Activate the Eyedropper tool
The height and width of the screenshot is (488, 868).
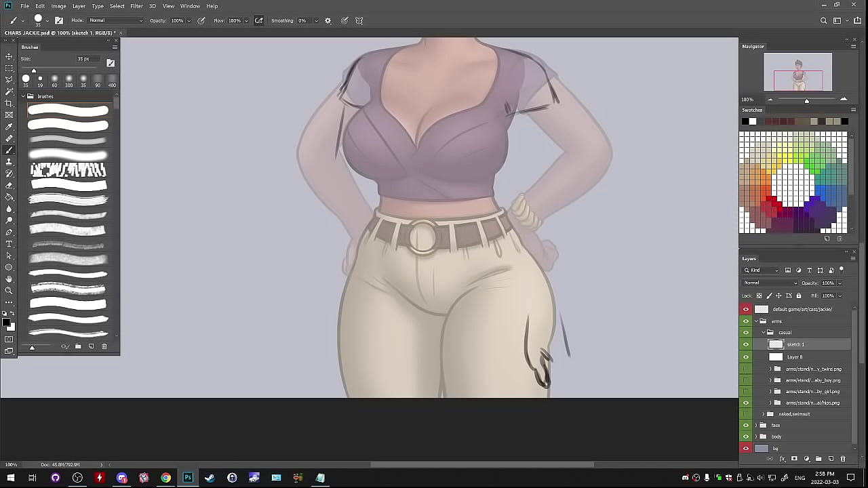click(x=9, y=127)
